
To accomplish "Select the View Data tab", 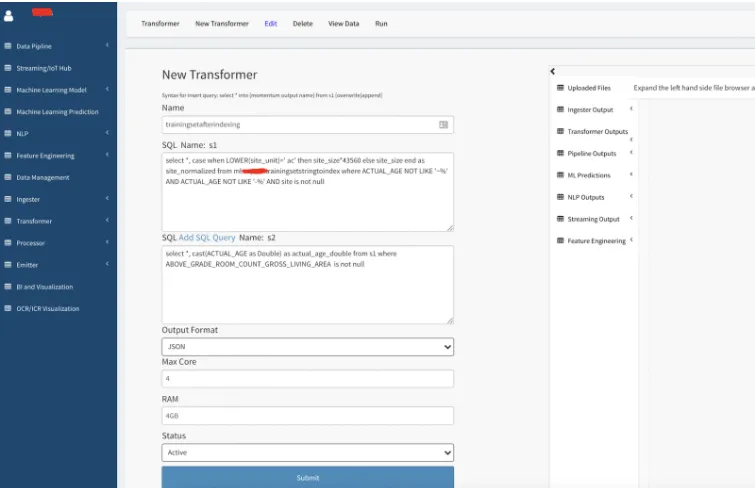I will tap(343, 24).
